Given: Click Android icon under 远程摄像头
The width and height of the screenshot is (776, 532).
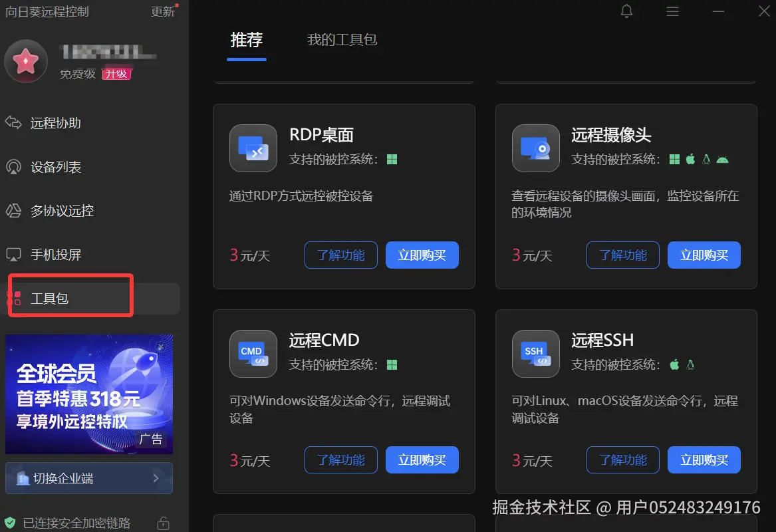Looking at the screenshot, I should [x=723, y=160].
